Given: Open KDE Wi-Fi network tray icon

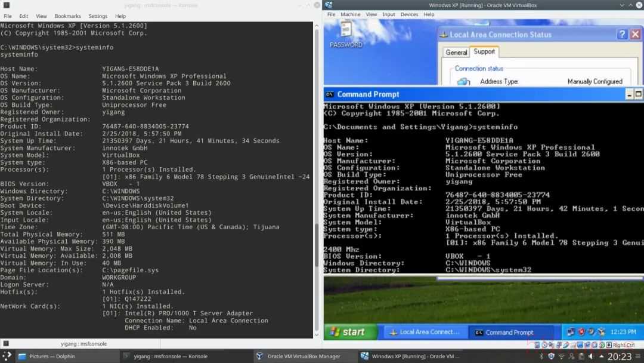Looking at the screenshot, I should (561, 356).
